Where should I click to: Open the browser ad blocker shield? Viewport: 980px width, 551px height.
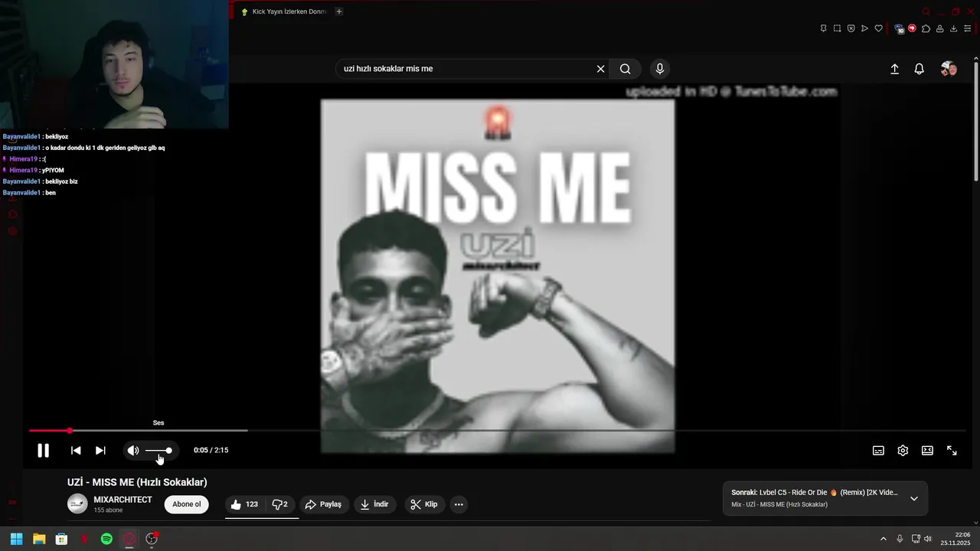(851, 28)
